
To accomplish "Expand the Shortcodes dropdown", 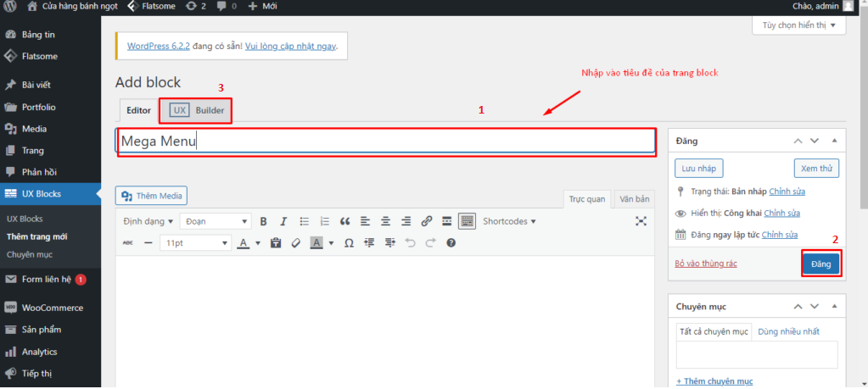I will click(x=509, y=221).
